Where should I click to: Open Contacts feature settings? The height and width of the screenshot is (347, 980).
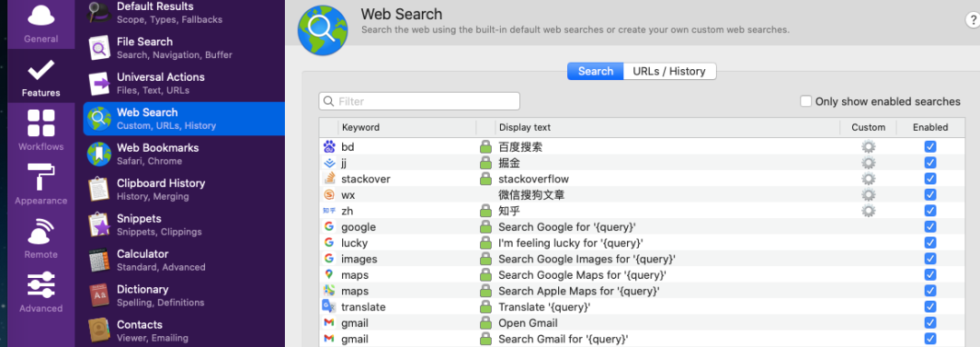[x=183, y=331]
